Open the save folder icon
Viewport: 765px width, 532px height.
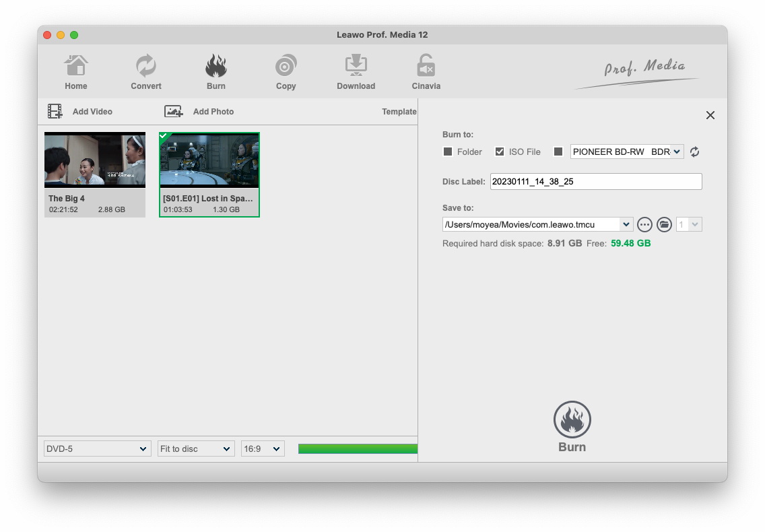pos(664,224)
